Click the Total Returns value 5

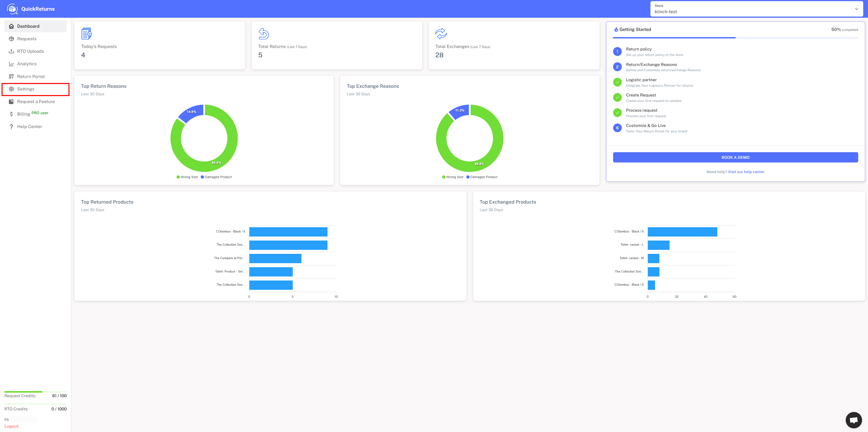point(260,55)
